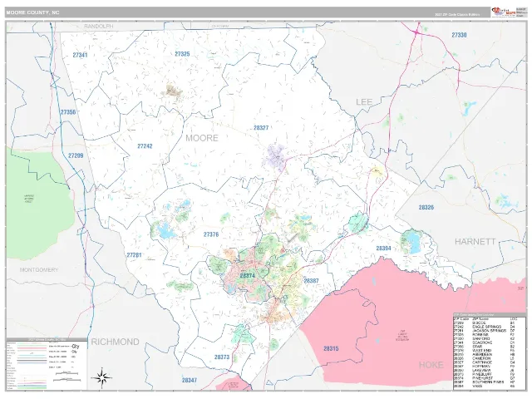Click the LEE county name label
Viewport: 532px width, 399px height.
tap(364, 101)
